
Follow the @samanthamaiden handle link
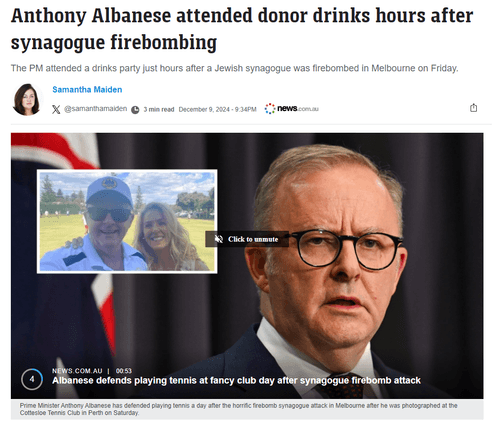pyautogui.click(x=95, y=109)
